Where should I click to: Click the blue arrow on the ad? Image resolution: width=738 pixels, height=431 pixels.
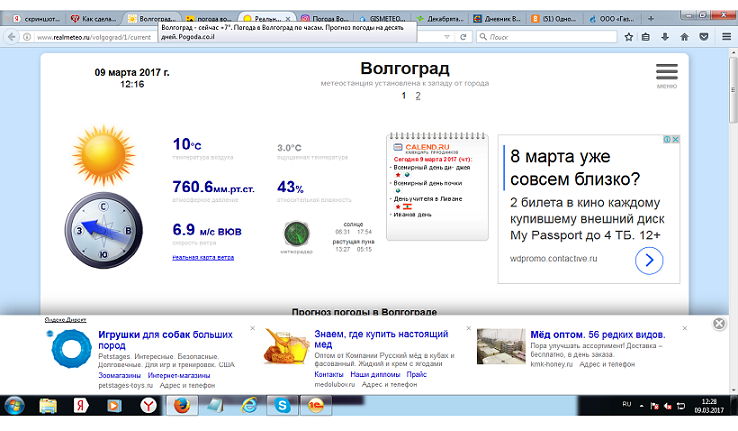[x=649, y=261]
